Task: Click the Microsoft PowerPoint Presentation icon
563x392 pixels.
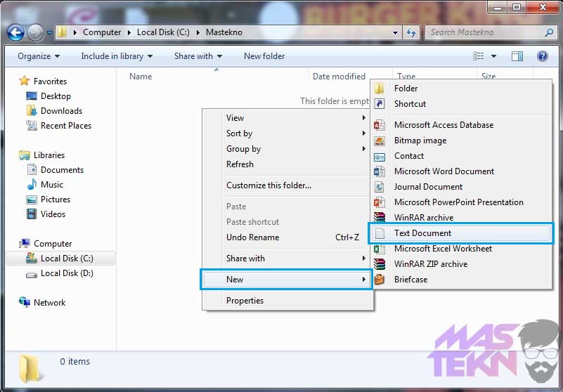Action: tap(379, 202)
